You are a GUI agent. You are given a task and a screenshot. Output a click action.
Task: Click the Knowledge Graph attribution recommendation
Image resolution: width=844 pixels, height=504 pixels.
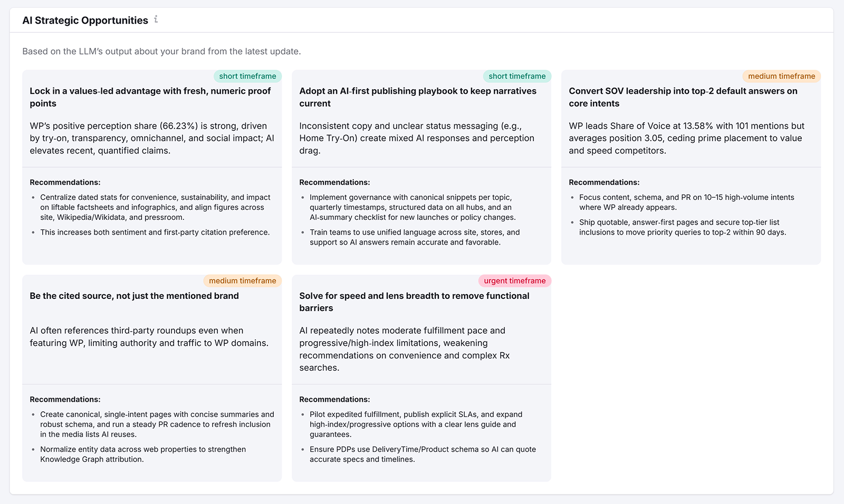[143, 454]
